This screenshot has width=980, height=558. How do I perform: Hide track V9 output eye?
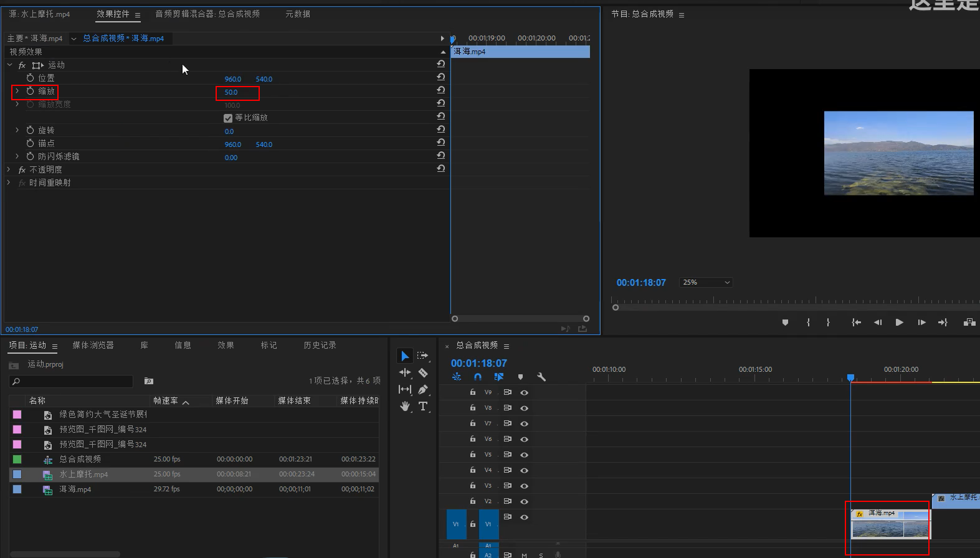point(524,392)
